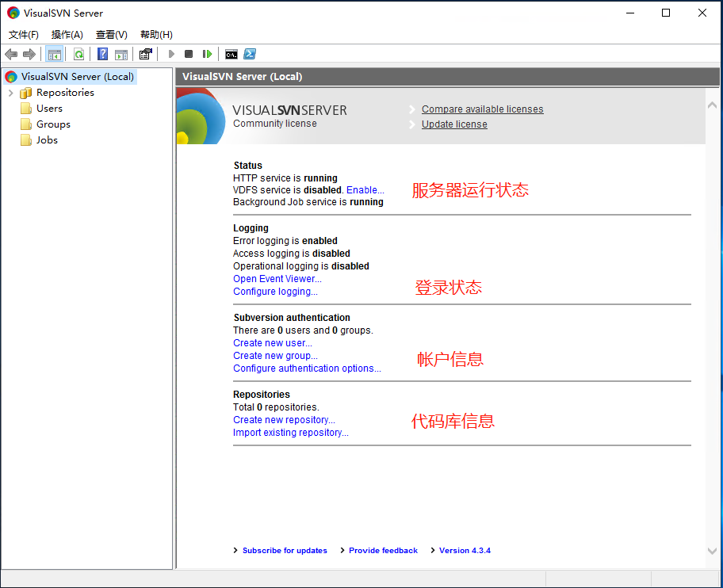Click the Forward arrow in the toolbar
This screenshot has width=723, height=588.
click(x=29, y=55)
